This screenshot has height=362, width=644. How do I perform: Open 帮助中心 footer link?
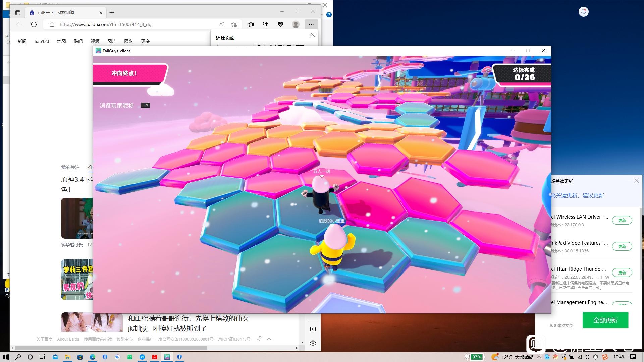pos(125,339)
